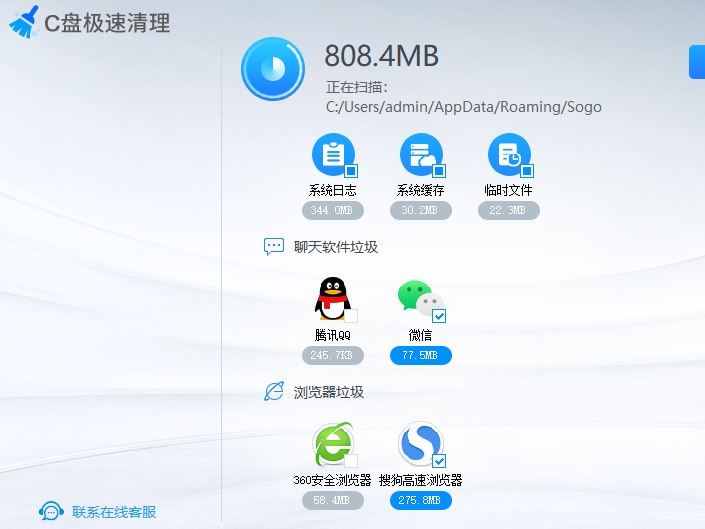Click the 275.8MB badge under 搜狗高速浏览器

coord(421,501)
